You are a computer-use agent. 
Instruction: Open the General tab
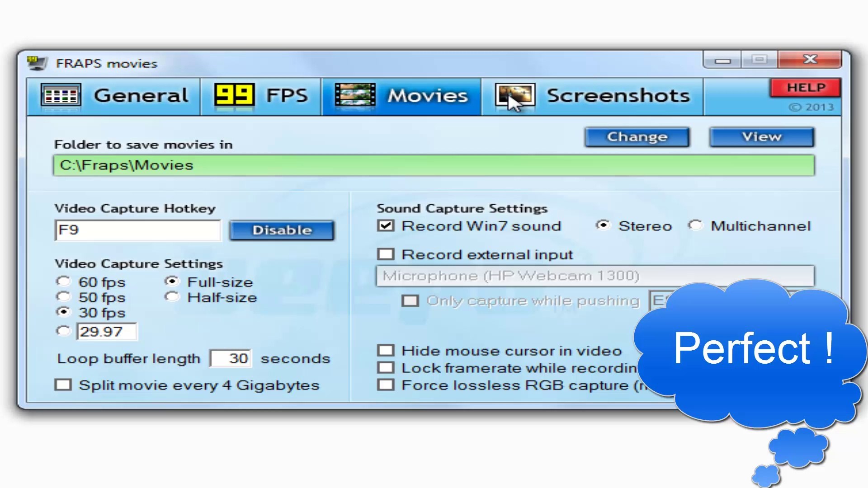click(113, 96)
